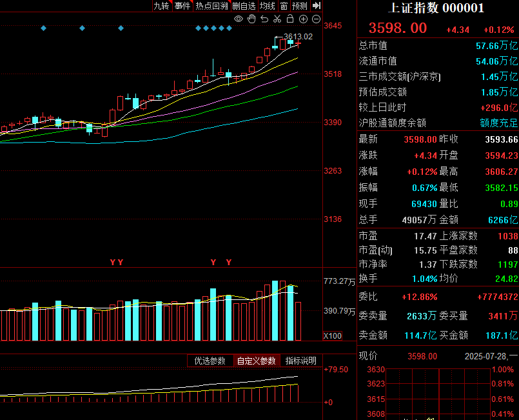The height and width of the screenshot is (420, 519).
Task: Click the undo arrow icon
Action: (264, 19)
